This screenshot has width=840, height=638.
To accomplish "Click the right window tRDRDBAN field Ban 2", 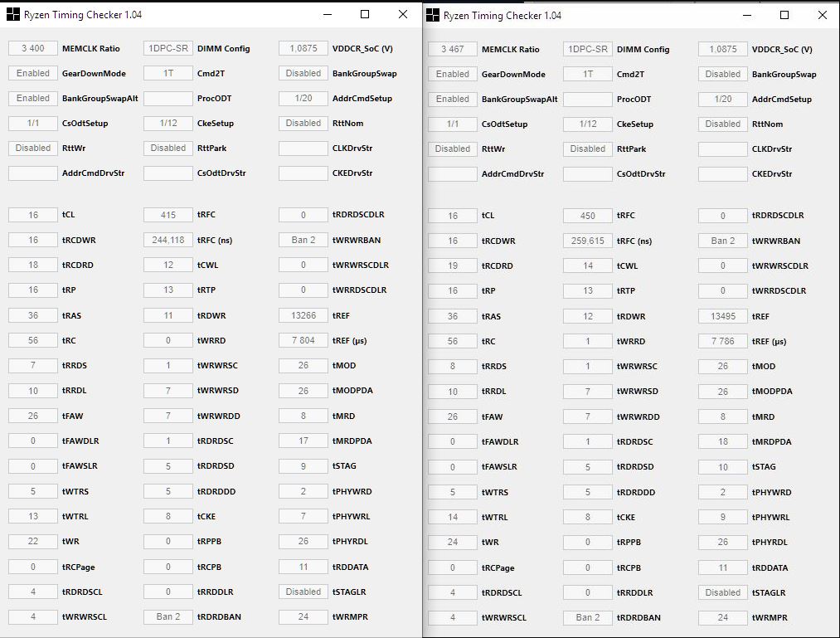I will click(x=588, y=617).
